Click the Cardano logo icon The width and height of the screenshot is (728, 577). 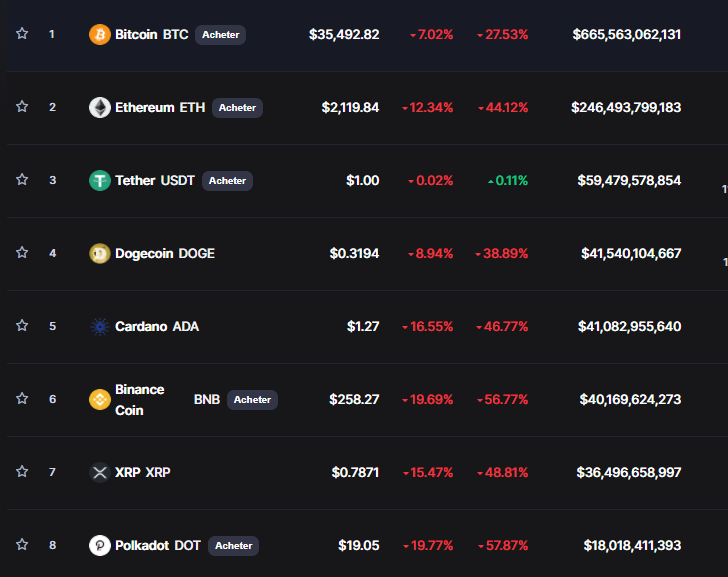99,327
